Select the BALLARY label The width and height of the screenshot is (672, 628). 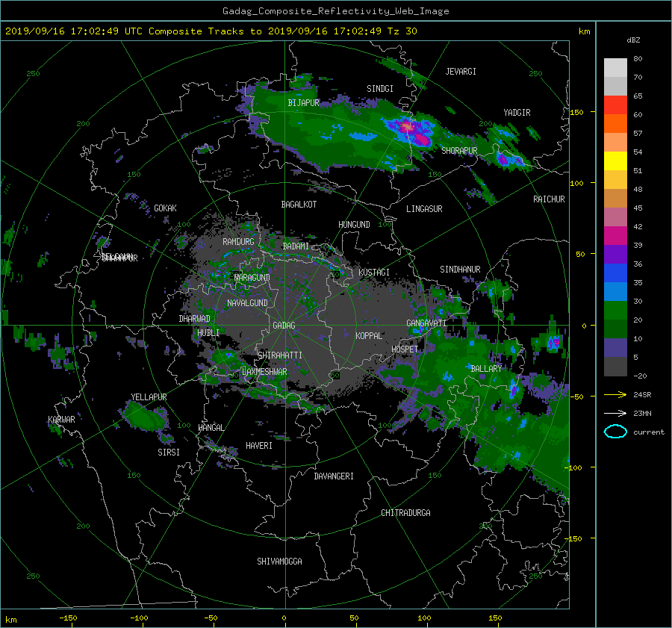pyautogui.click(x=486, y=369)
